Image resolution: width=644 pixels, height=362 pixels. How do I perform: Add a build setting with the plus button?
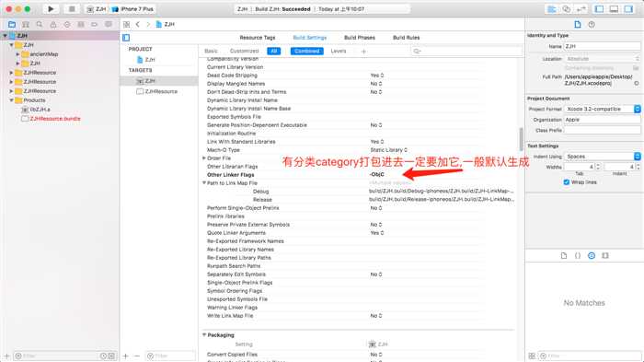pyautogui.click(x=363, y=52)
